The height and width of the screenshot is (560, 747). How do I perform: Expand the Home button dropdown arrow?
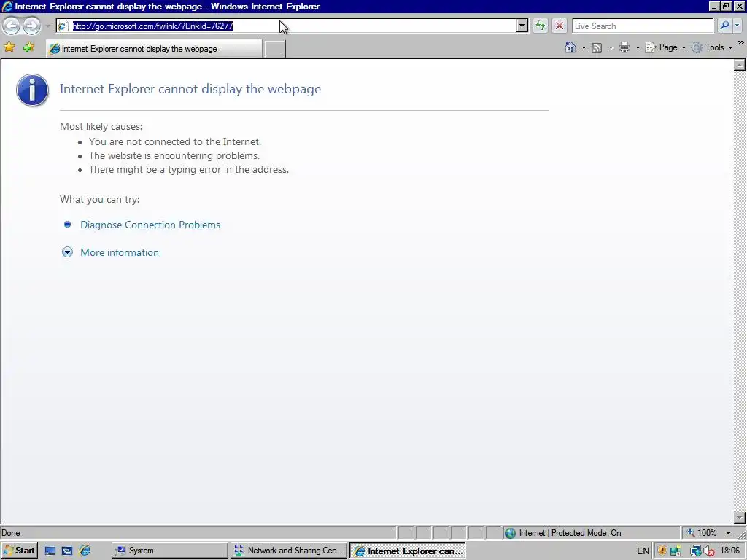(584, 47)
